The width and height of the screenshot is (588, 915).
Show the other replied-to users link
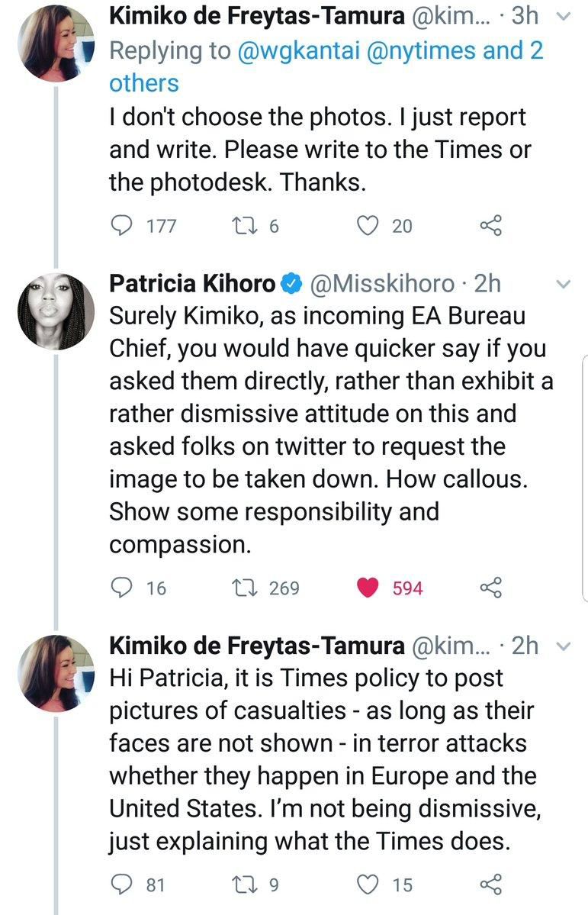144,82
